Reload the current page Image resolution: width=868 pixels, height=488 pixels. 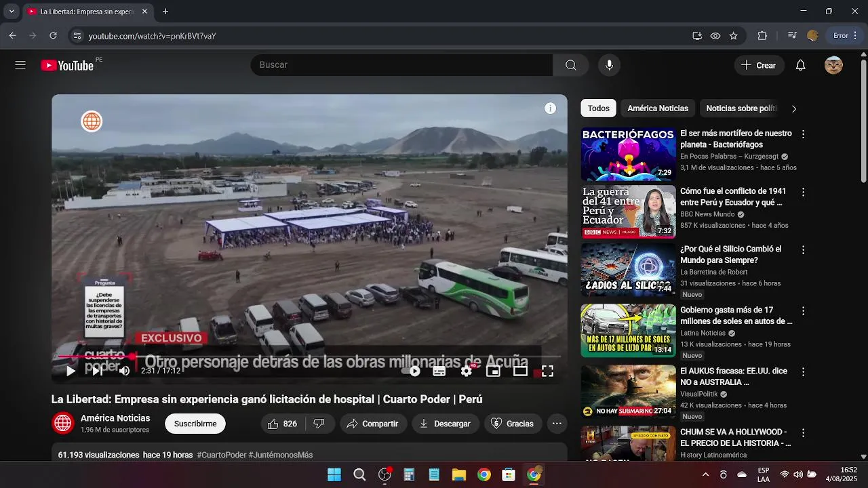click(54, 36)
